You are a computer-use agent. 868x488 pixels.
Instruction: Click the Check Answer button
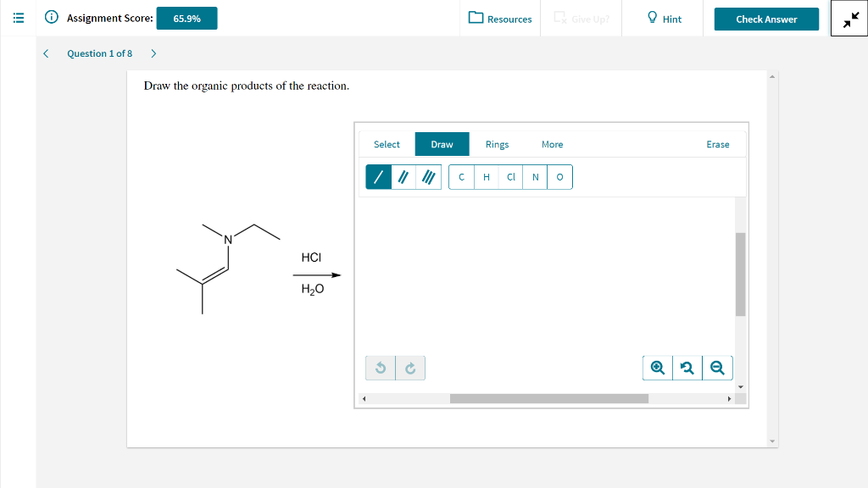coord(766,19)
